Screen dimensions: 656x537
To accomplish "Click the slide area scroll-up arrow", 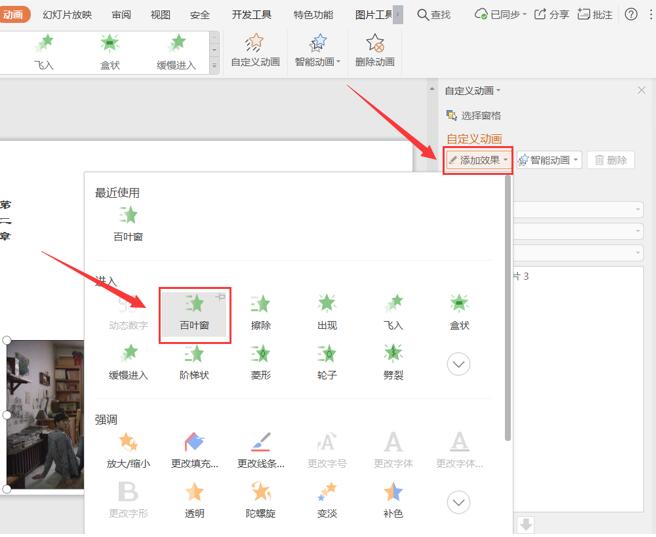I will coord(432,89).
